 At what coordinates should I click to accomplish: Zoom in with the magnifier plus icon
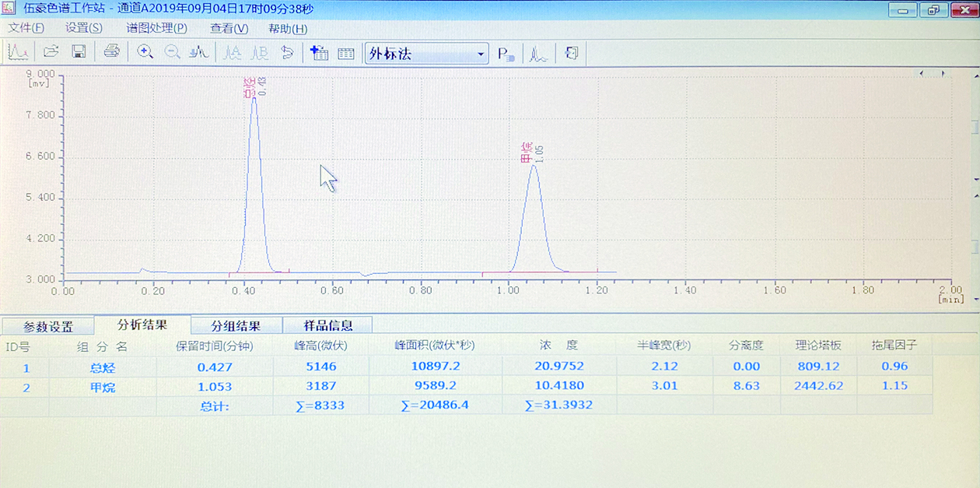click(145, 53)
